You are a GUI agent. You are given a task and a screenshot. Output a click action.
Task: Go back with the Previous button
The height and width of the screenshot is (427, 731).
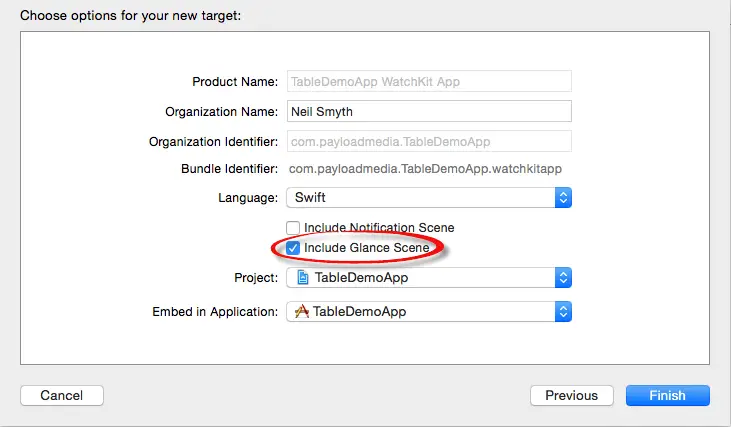coord(571,396)
